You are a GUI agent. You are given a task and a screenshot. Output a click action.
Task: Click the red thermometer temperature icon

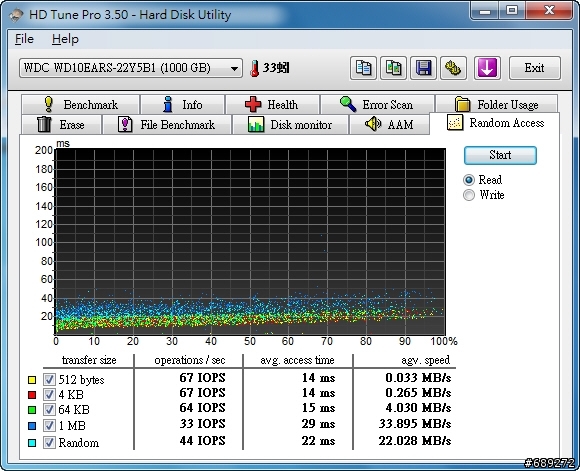[254, 68]
